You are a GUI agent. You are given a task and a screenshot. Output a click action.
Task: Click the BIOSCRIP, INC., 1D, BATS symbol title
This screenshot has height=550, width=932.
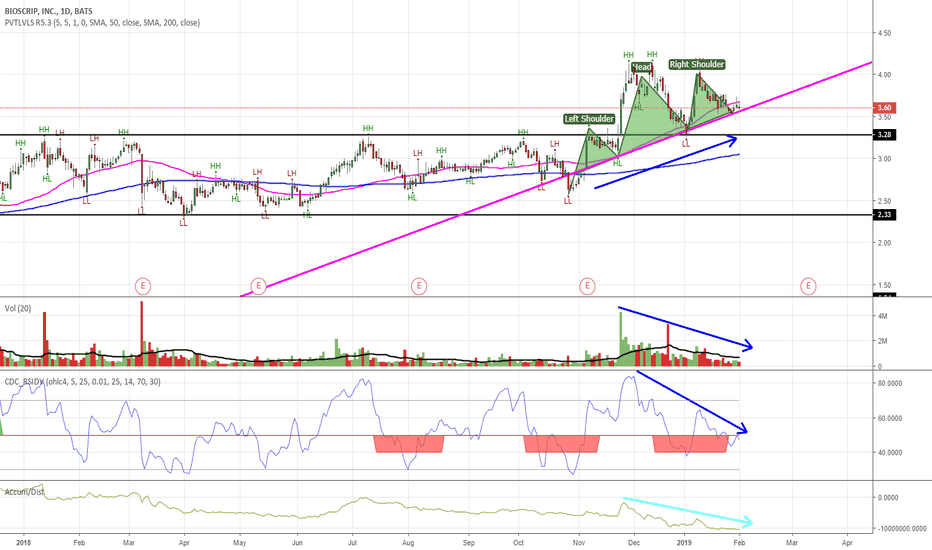click(x=48, y=11)
